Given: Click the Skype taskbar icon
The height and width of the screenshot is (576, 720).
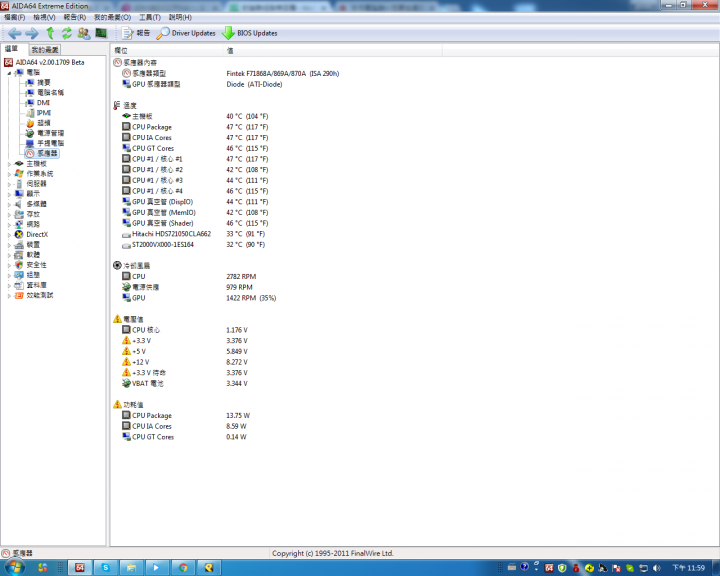Looking at the screenshot, I should point(106,568).
